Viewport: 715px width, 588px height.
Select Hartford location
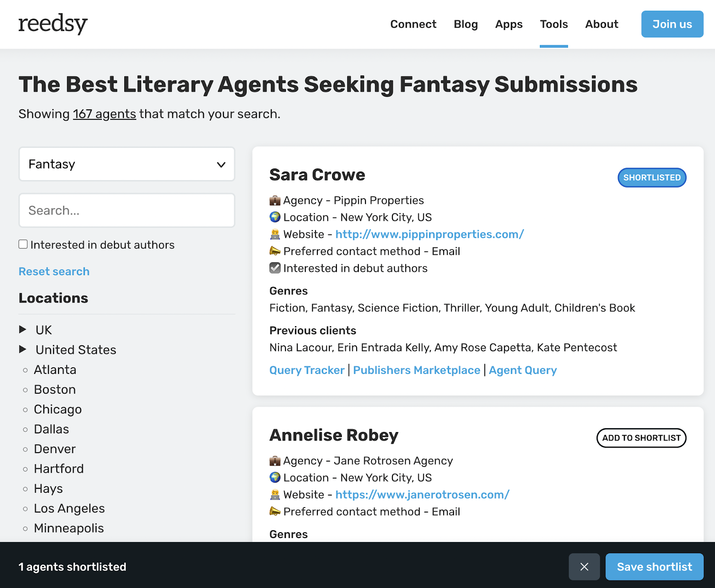(59, 469)
